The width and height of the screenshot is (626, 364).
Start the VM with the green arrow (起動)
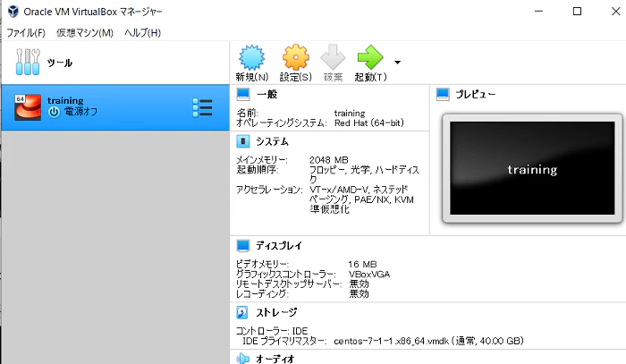[x=370, y=57]
